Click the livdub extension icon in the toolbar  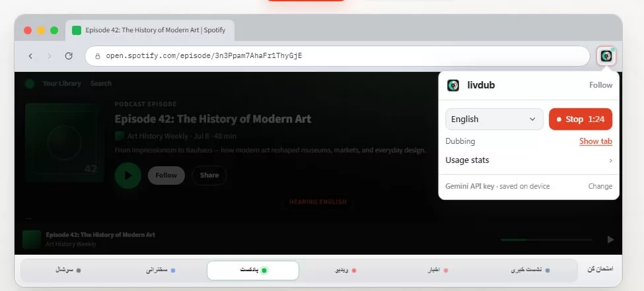(606, 56)
